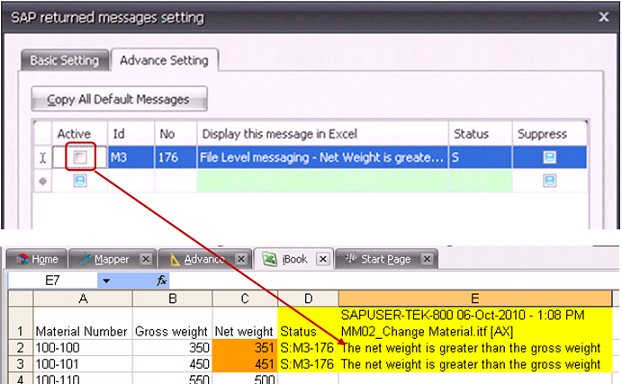Select the S status cell in grid
The image size is (622, 384).
coord(480,157)
